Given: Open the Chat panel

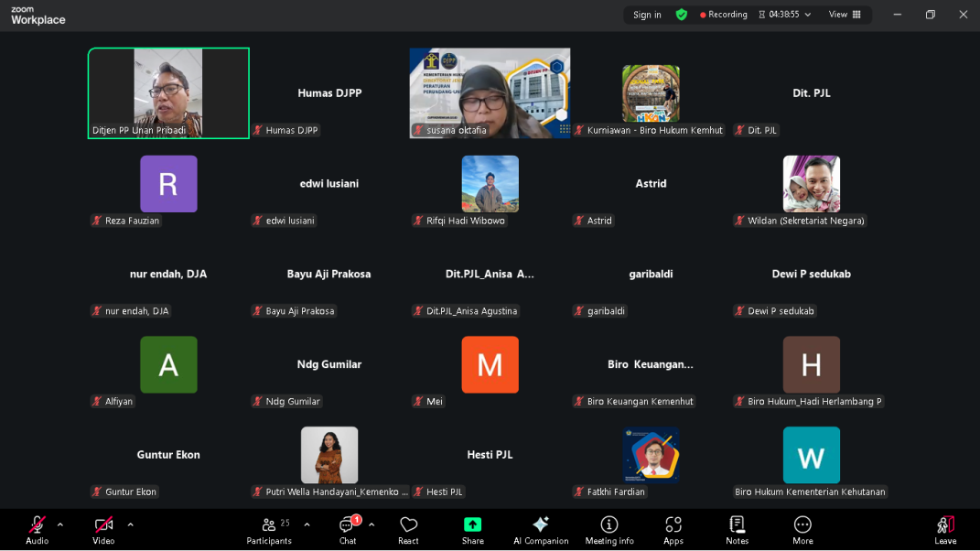Looking at the screenshot, I should 347,529.
